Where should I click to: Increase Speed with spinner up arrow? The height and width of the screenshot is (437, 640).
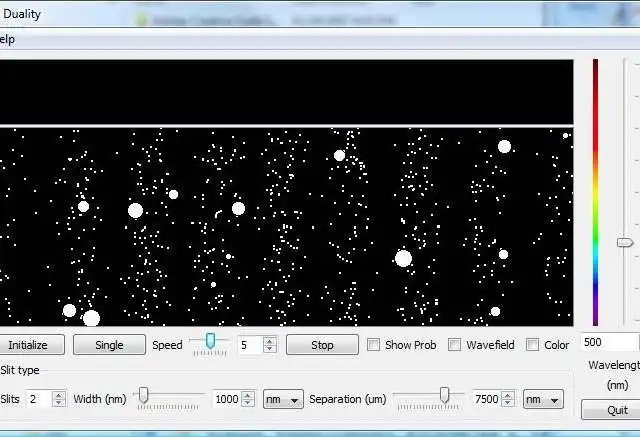[x=269, y=341]
